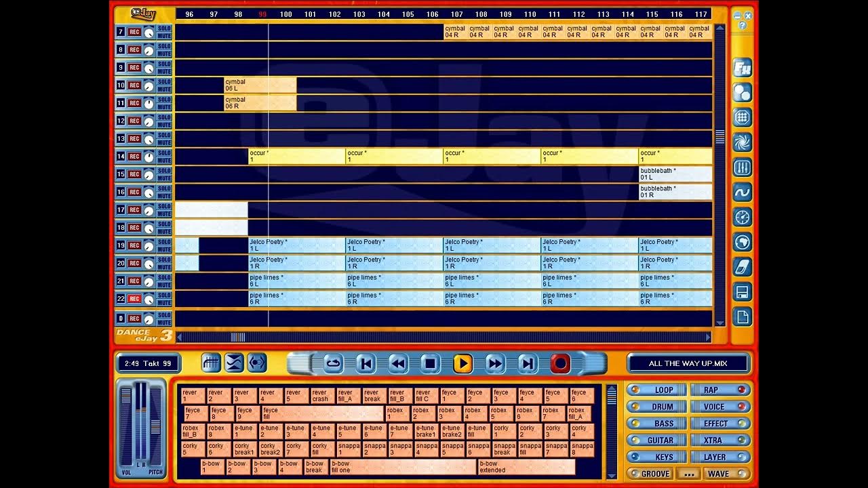
Task: Click the crossed arrows icon beside transport
Action: tap(234, 363)
